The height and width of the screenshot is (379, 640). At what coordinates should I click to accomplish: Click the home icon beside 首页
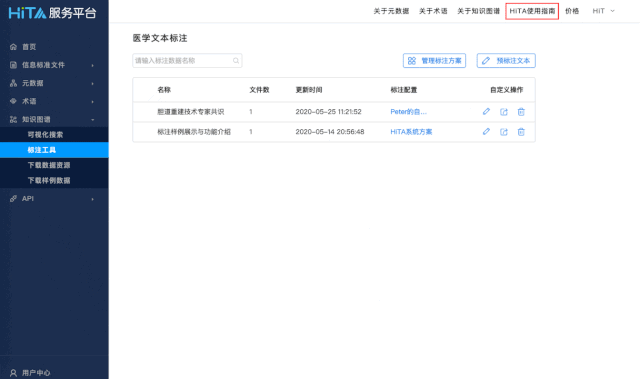point(13,47)
